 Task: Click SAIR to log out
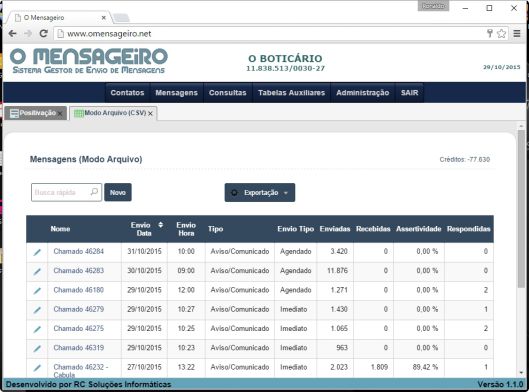point(409,93)
